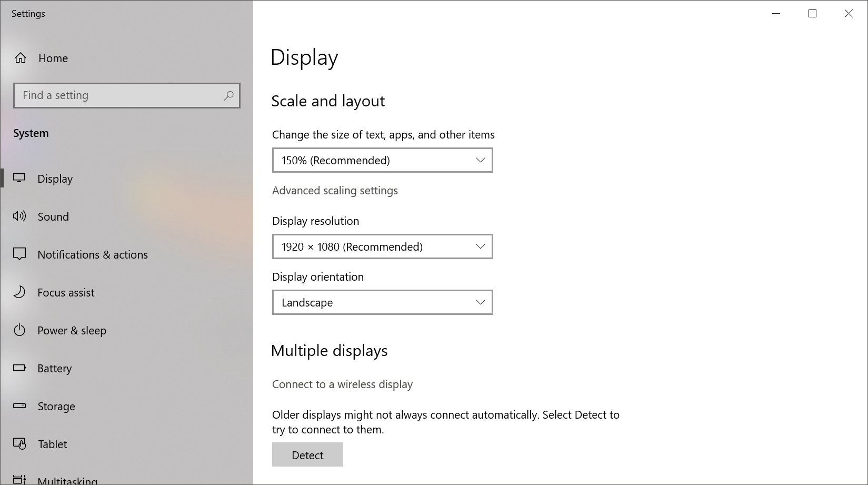The height and width of the screenshot is (485, 868).
Task: Click the Battery icon in sidebar
Action: tap(19, 368)
